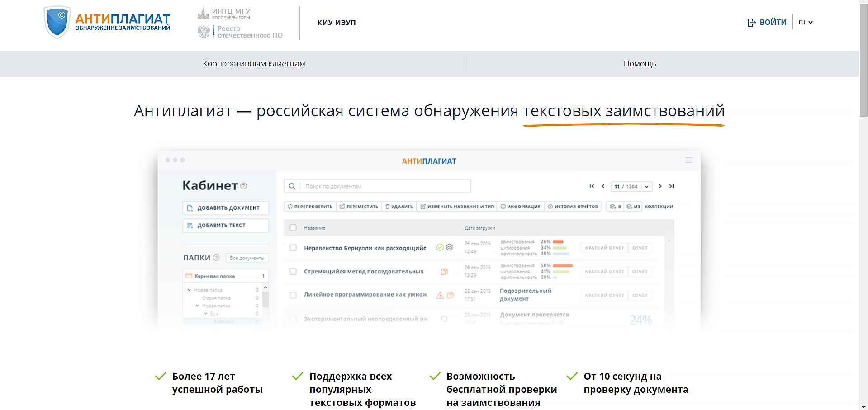Screen dimensions: 868x410
Task: Go to last page pagination icon
Action: pyautogui.click(x=672, y=186)
